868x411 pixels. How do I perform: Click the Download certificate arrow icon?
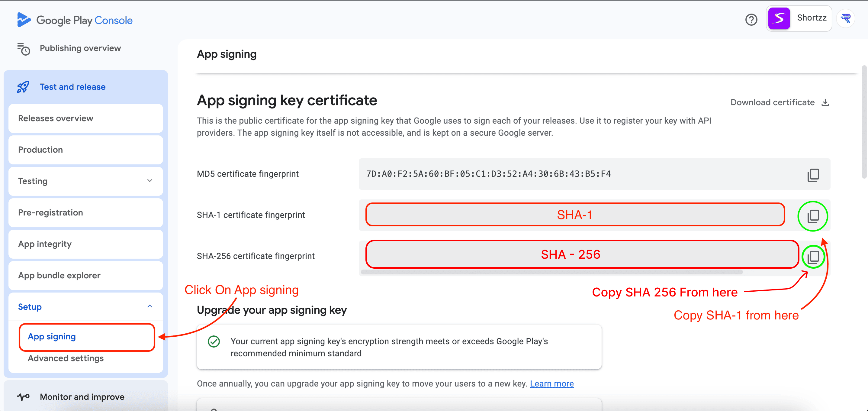click(x=825, y=102)
